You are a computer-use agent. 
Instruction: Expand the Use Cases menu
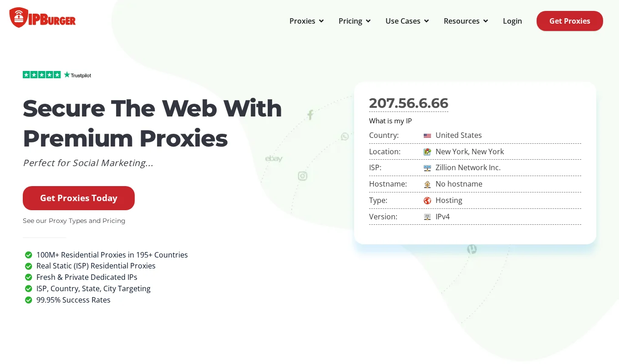pos(407,21)
